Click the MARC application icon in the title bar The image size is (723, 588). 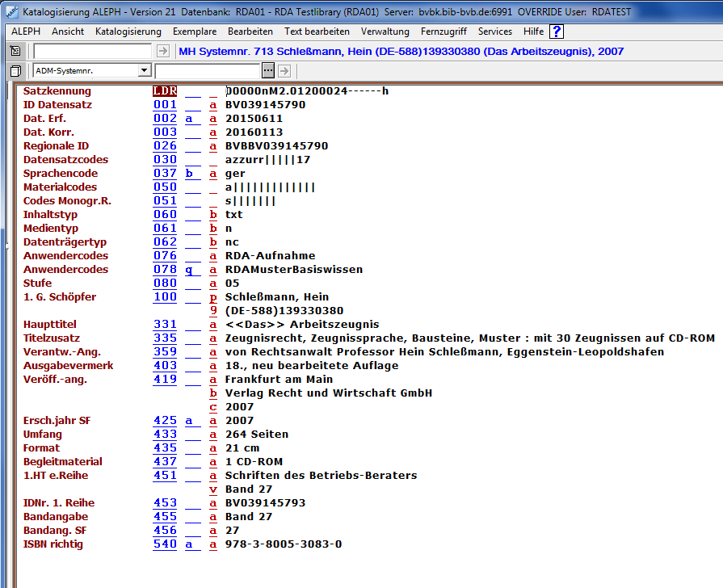click(x=11, y=13)
